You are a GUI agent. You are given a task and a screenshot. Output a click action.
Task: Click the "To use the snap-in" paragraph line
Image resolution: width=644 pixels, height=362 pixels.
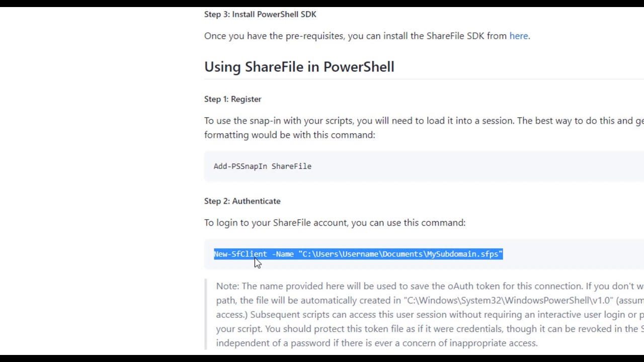point(424,121)
